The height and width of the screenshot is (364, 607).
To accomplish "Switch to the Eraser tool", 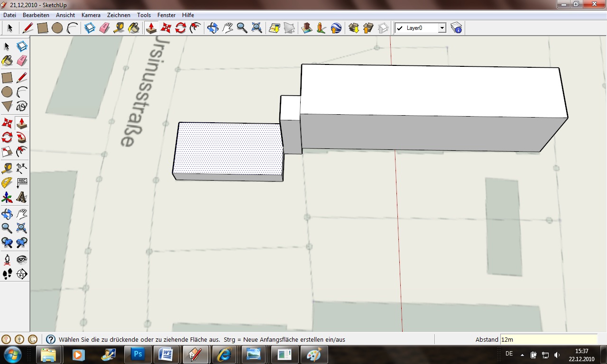I will point(22,60).
